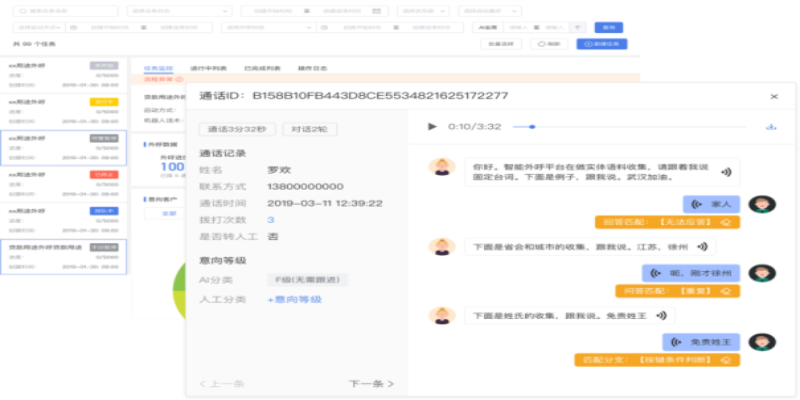Download the call recording

coord(770,127)
